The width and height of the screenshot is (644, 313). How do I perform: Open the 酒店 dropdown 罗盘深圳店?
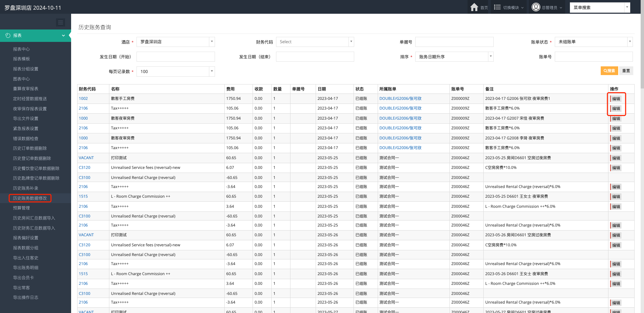point(176,42)
